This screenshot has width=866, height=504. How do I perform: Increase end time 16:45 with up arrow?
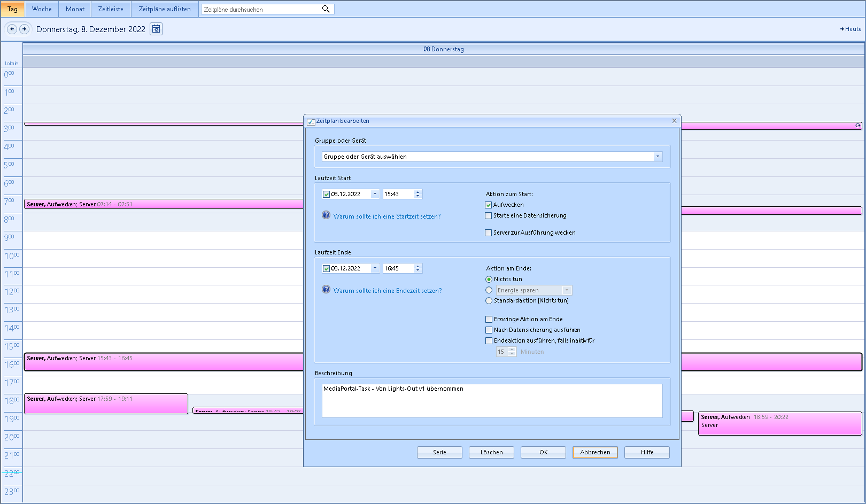coord(417,266)
